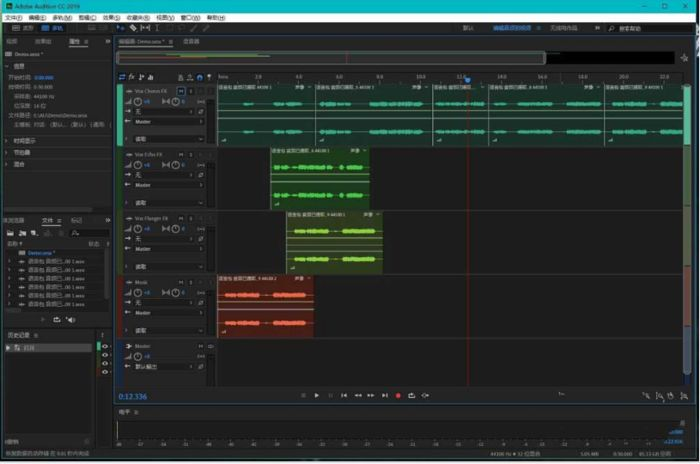Select the Razor tool in top toolbar
700x464 pixels.
coord(133,28)
